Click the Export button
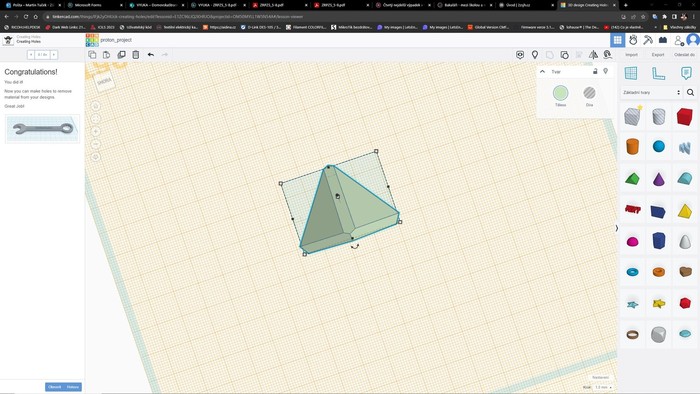700x394 pixels. 658,54
